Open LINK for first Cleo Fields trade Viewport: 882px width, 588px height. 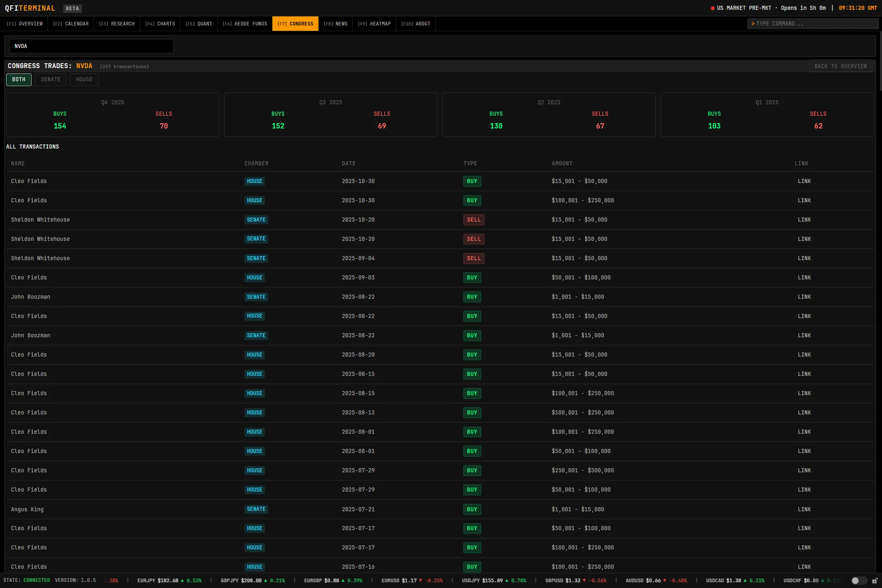coord(804,181)
